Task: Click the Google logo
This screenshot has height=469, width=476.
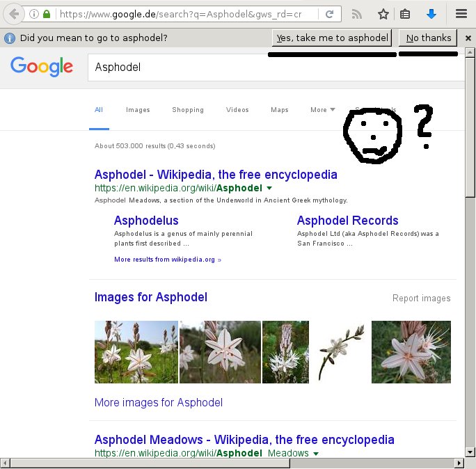Action: [42, 66]
